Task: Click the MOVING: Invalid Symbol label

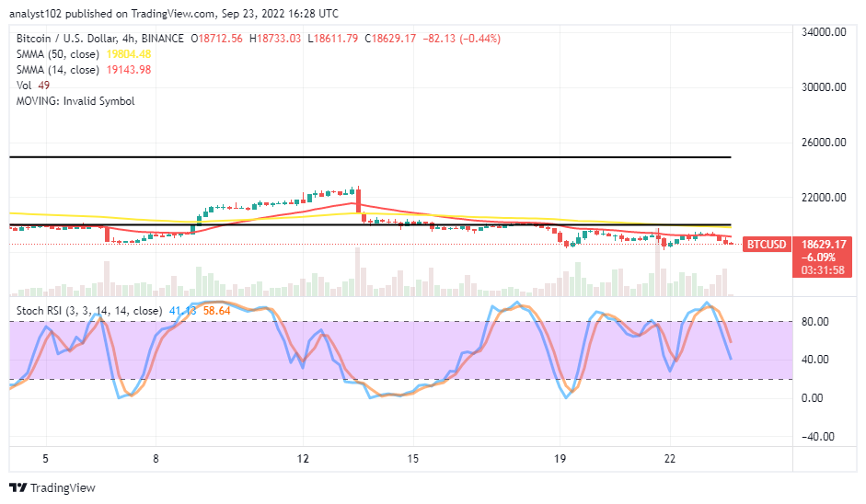Action: point(75,101)
